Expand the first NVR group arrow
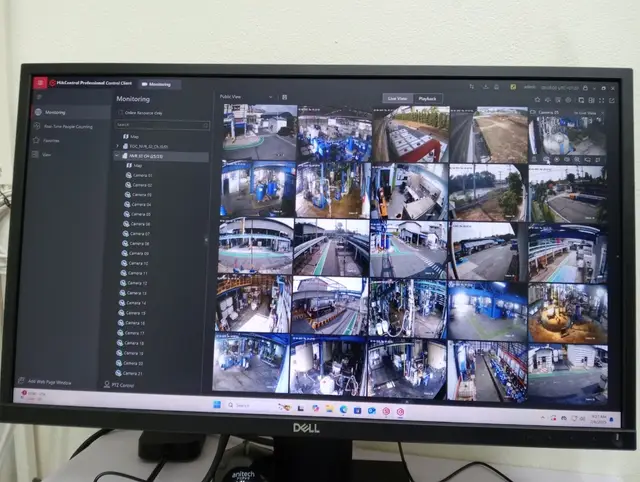 (x=118, y=146)
